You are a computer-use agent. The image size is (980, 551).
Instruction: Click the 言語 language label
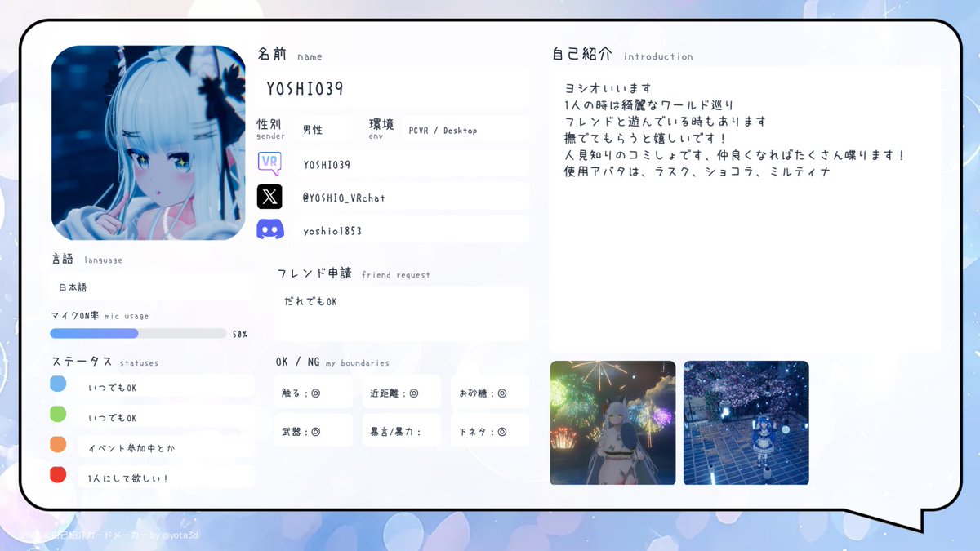[87, 259]
